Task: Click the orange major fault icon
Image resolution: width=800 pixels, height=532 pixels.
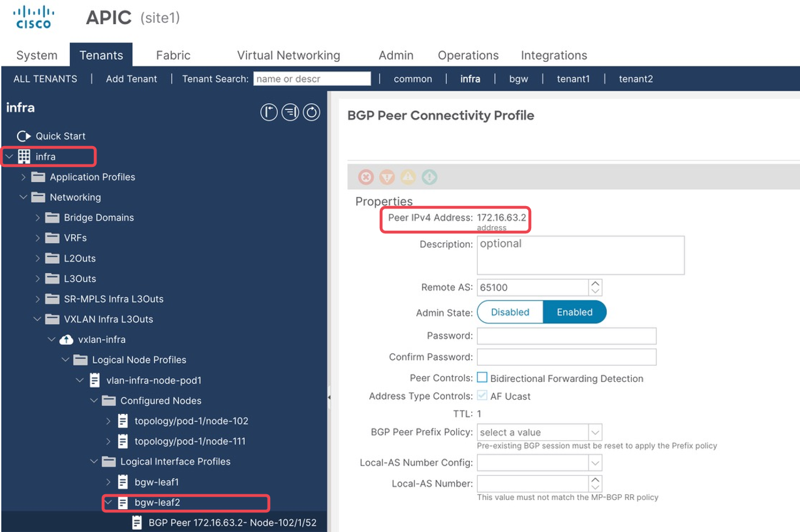Action: (x=387, y=177)
